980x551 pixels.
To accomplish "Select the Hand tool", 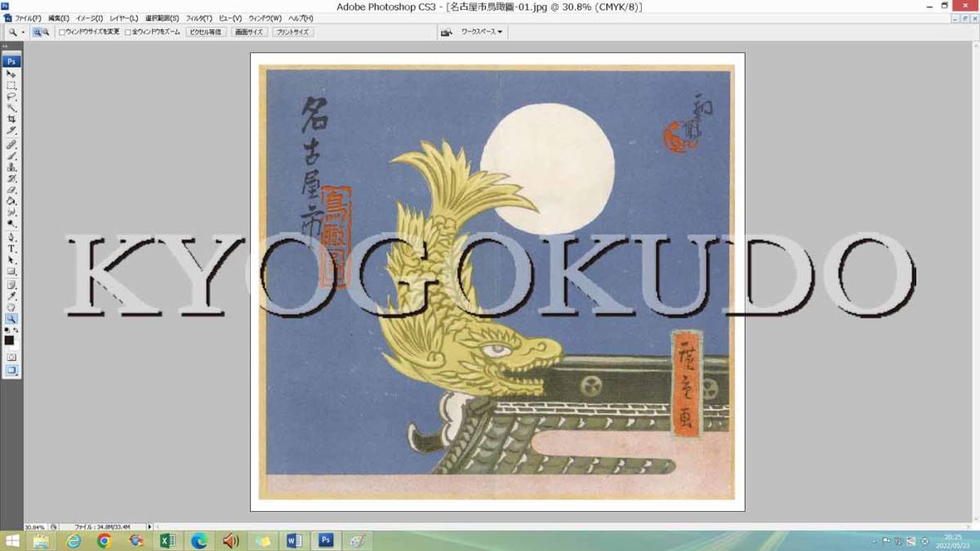I will tap(11, 308).
